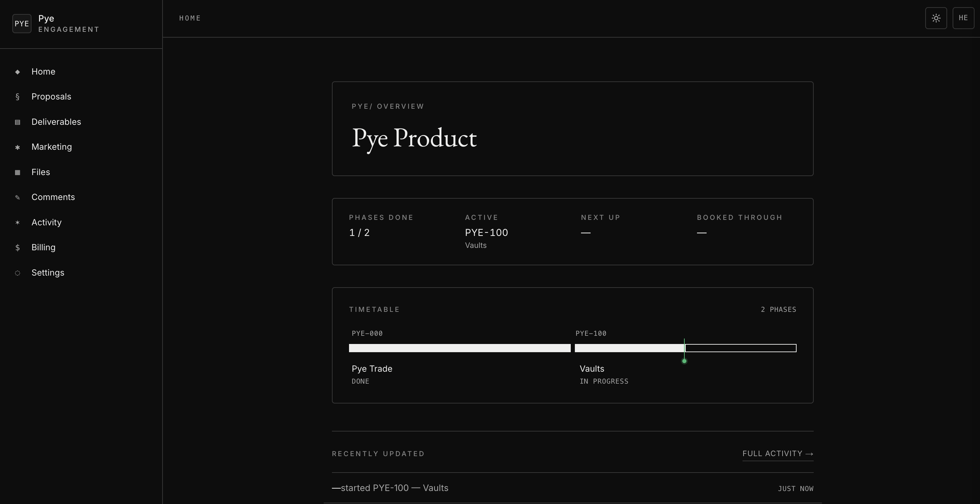The image size is (980, 504).
Task: Navigate to Marketing section
Action: click(52, 147)
